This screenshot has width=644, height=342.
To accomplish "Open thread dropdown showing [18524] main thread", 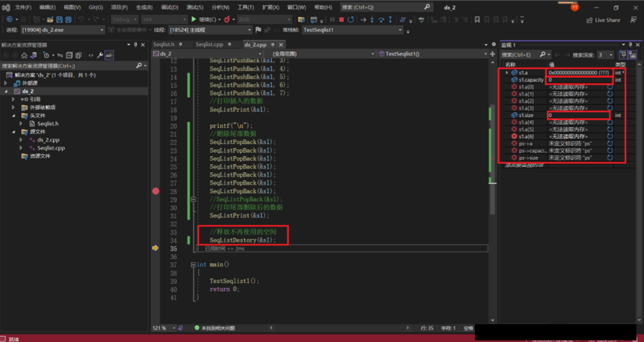I will point(210,30).
